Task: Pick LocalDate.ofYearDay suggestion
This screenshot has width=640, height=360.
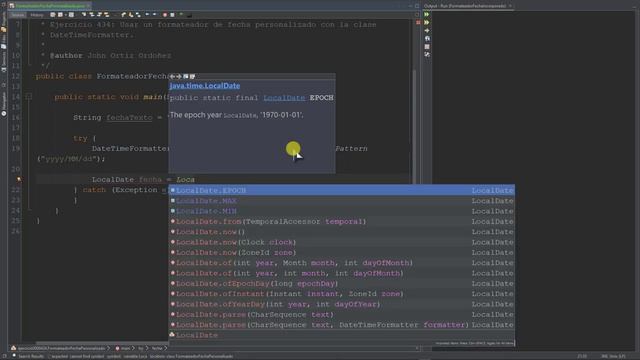Action: (x=342, y=304)
